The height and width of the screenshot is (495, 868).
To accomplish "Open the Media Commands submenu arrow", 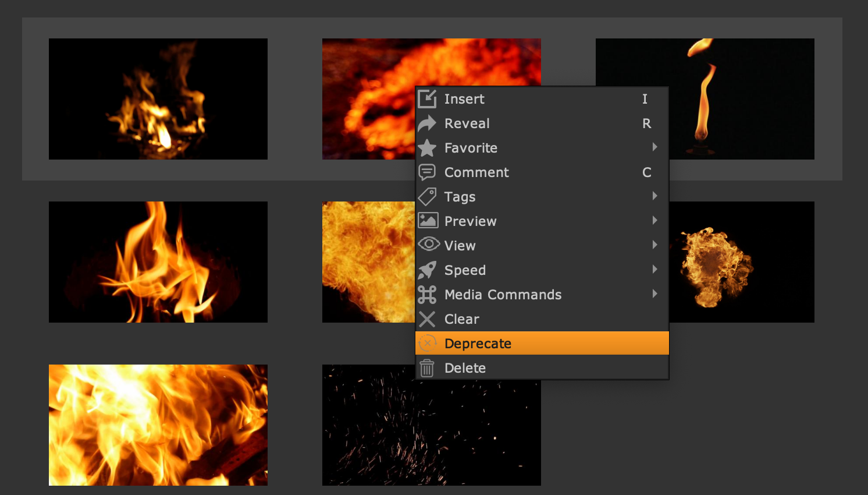I will (x=654, y=294).
